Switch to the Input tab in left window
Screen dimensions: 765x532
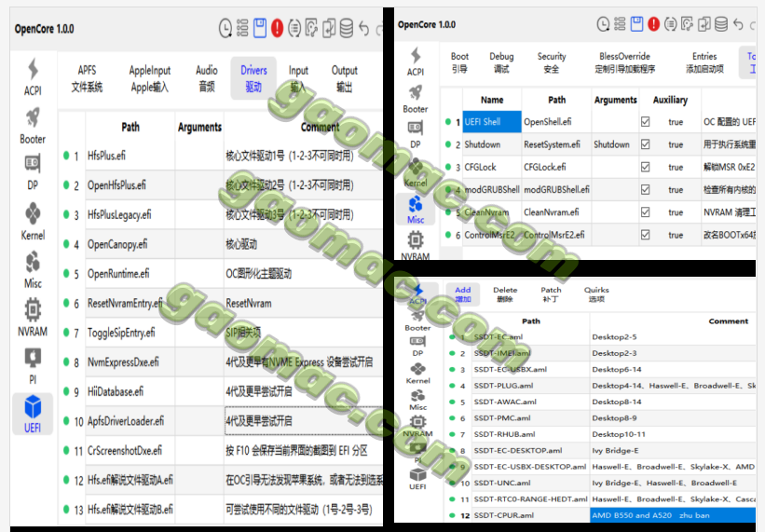point(298,78)
